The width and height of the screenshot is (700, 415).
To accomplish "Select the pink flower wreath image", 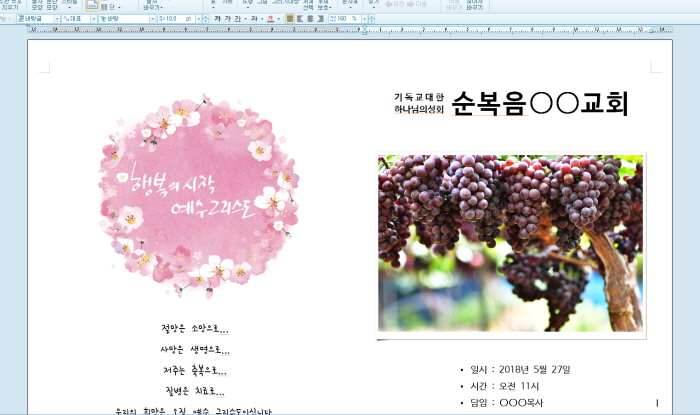I will 199,196.
